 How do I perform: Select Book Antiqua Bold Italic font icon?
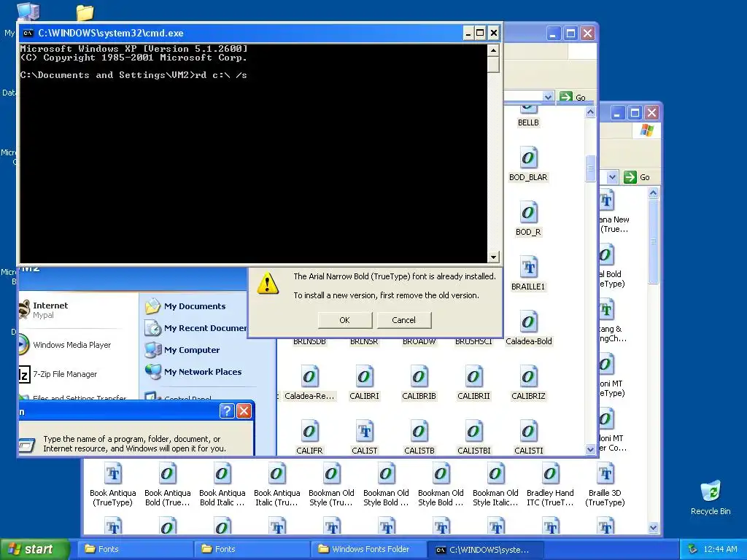[x=222, y=474]
